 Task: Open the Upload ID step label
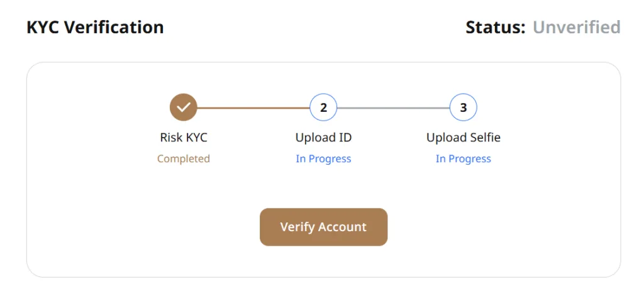pyautogui.click(x=323, y=138)
